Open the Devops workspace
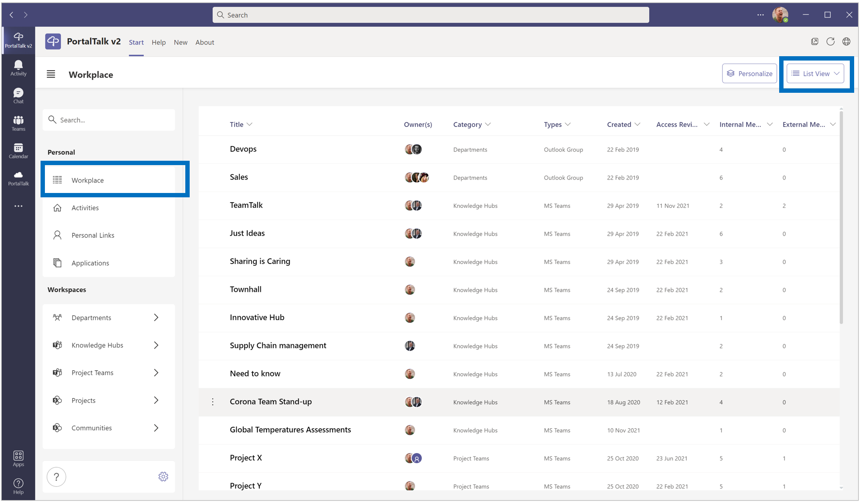 (243, 149)
